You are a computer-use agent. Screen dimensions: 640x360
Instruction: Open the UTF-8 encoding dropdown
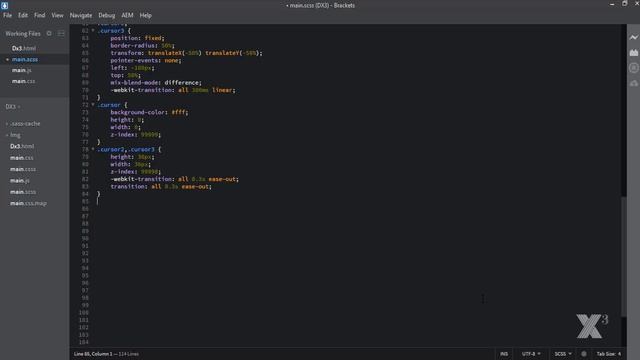point(531,354)
